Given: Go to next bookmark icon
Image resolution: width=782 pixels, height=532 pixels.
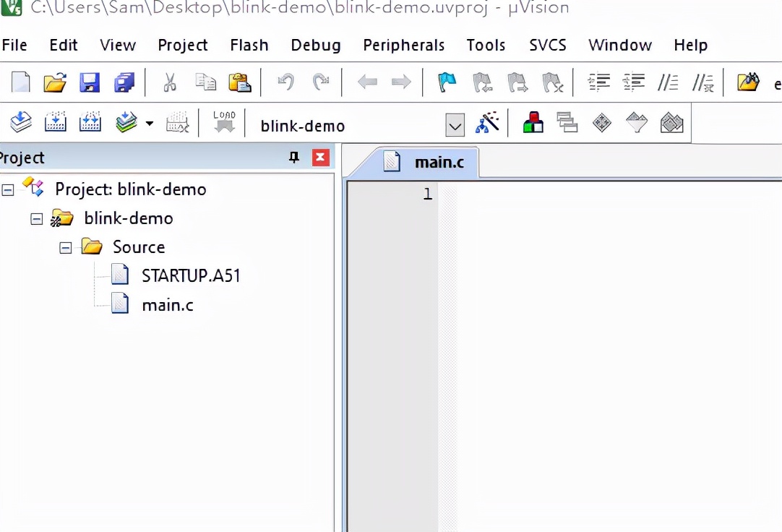Looking at the screenshot, I should coord(517,82).
